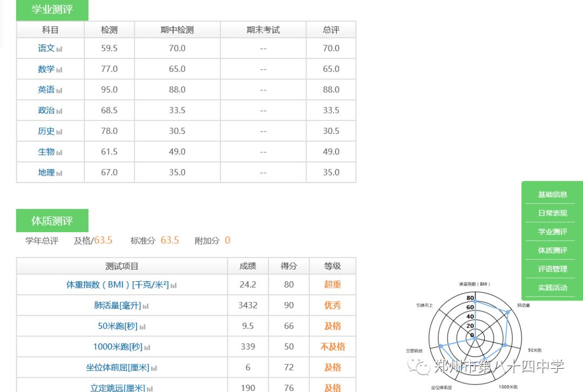Click the fitness radar chart
The height and width of the screenshot is (392, 583).
473,336
